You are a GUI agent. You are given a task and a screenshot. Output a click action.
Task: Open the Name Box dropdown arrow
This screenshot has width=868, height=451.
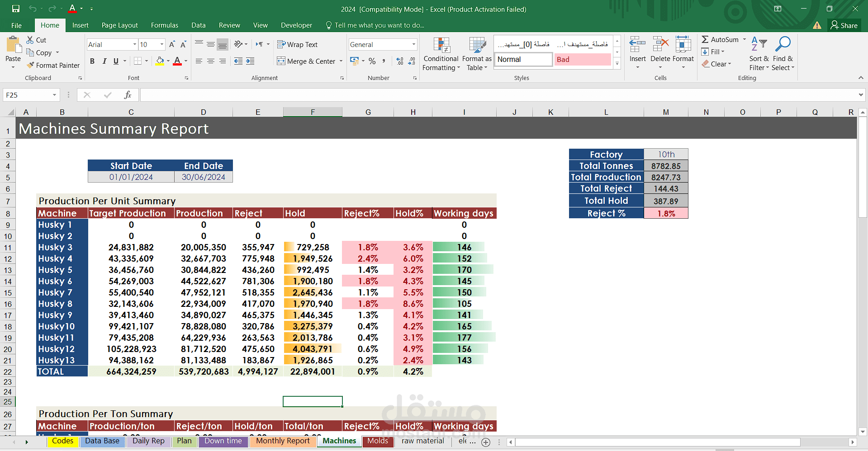(x=54, y=95)
